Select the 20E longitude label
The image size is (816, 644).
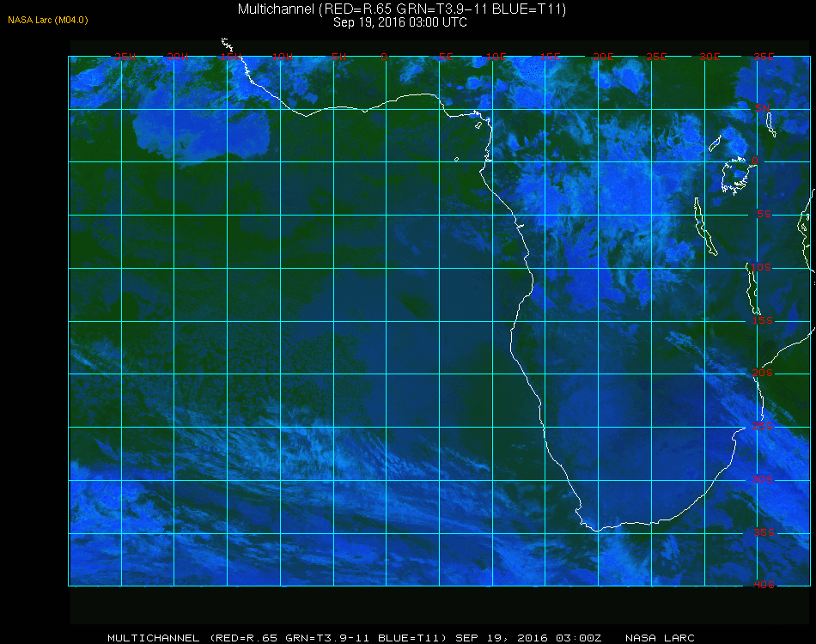(603, 57)
